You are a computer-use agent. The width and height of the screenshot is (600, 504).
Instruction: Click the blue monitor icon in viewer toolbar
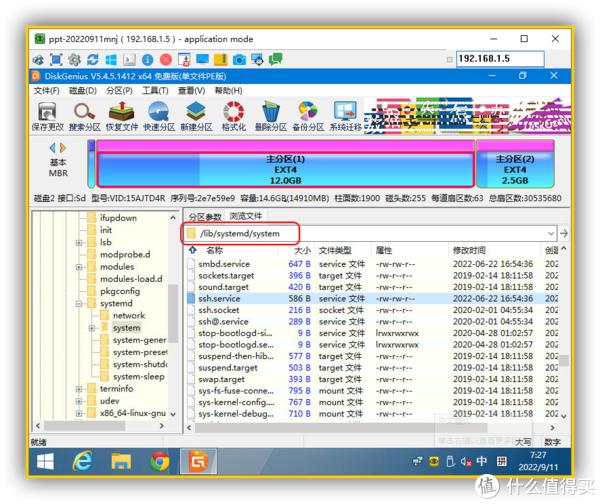tap(202, 59)
